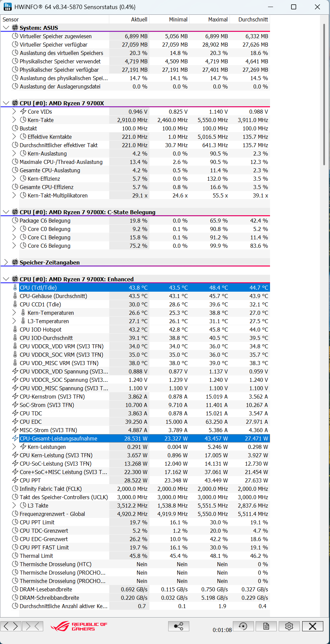This screenshot has height=644, width=330.
Task: Click chip icon of System: ASUS header
Action: [15, 27]
